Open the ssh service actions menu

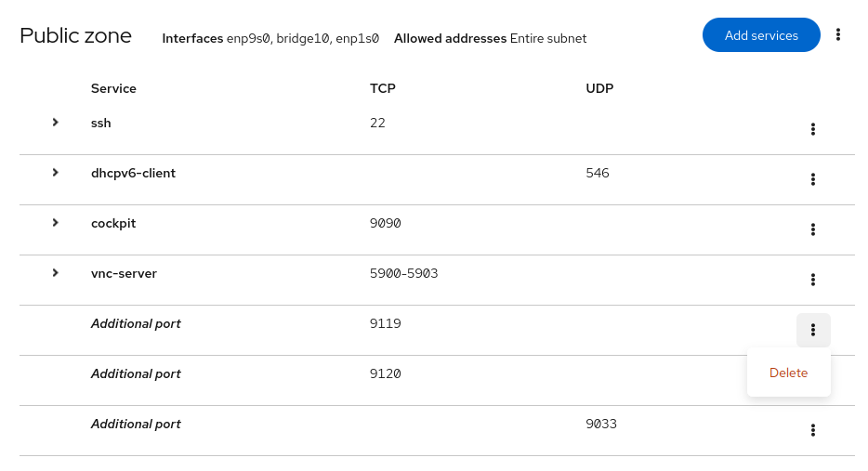pyautogui.click(x=813, y=130)
